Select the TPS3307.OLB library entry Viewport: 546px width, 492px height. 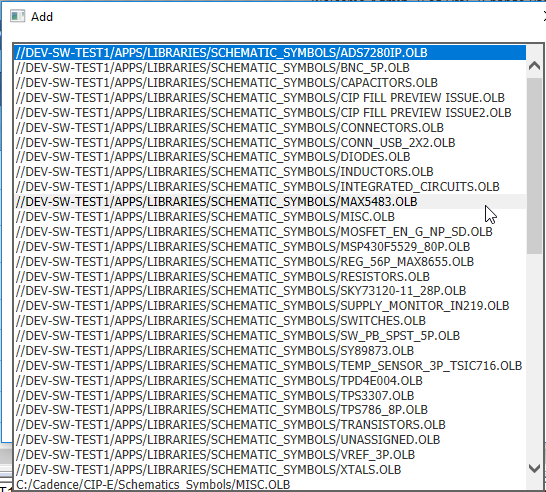[270, 395]
